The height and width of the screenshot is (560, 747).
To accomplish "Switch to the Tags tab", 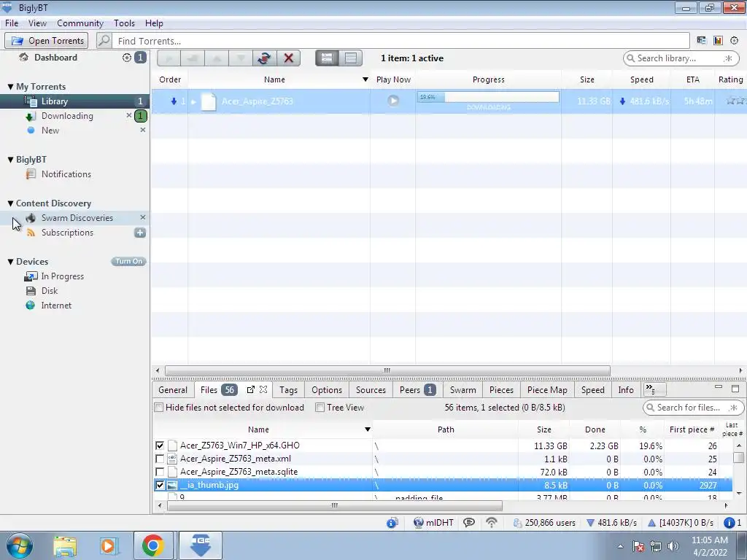I will coord(288,390).
